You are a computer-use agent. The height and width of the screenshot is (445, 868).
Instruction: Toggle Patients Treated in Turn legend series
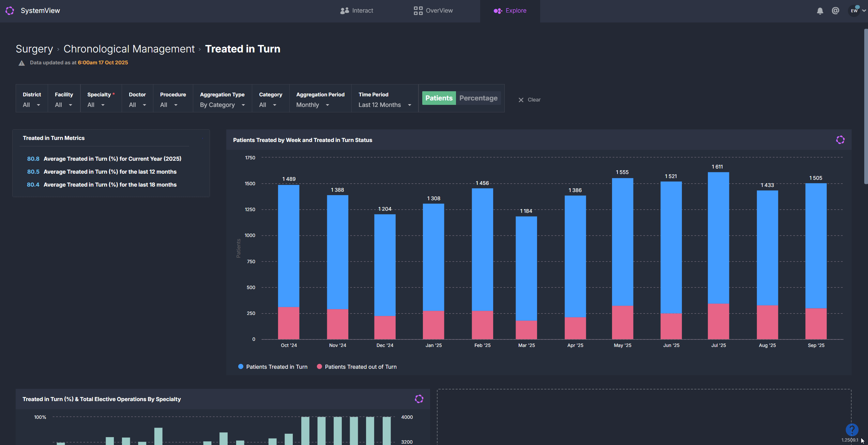coord(276,367)
